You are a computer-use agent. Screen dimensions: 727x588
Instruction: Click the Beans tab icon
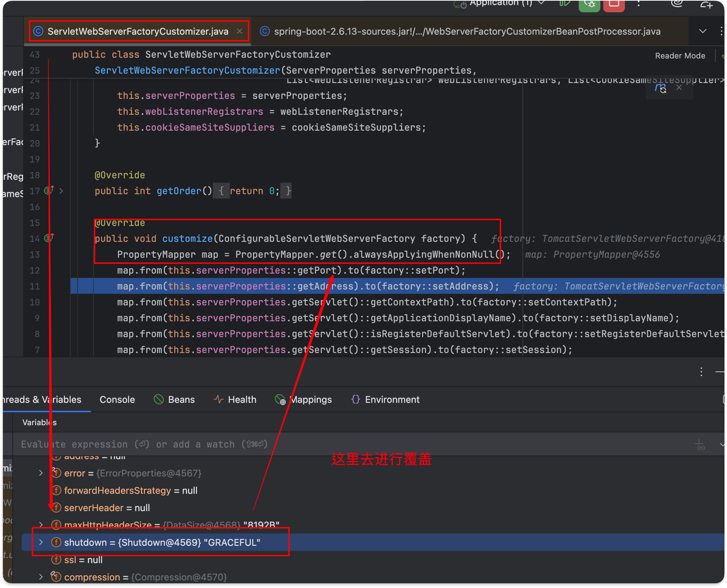159,399
